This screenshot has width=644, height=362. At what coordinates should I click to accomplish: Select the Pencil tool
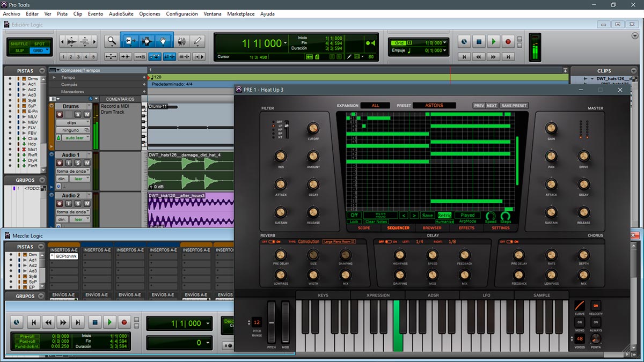(x=197, y=41)
